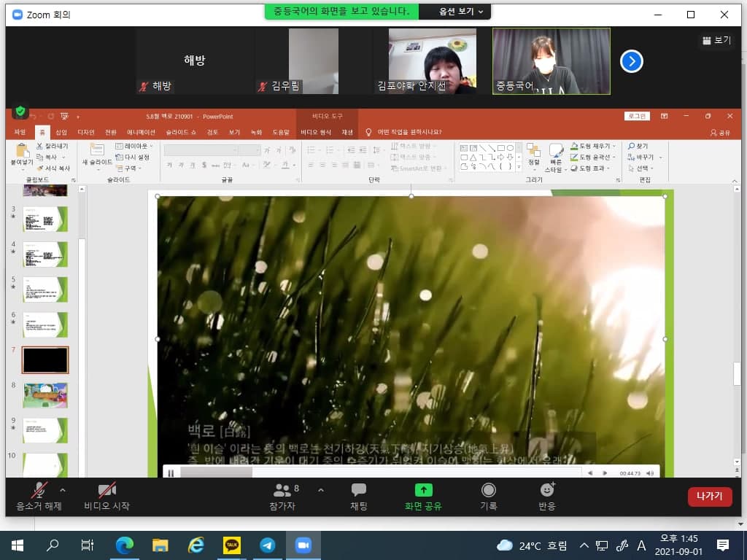The height and width of the screenshot is (560, 747).
Task: Start video with 비디오 시작 button
Action: [x=107, y=496]
